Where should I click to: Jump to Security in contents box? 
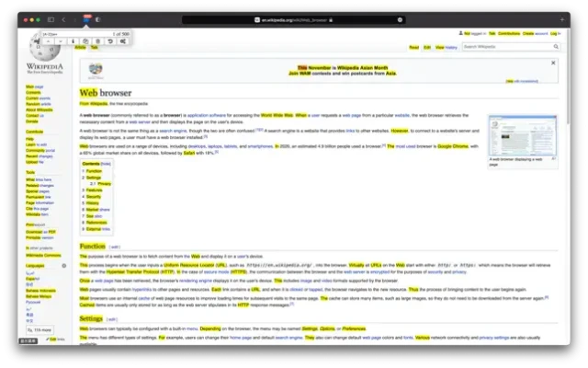pyautogui.click(x=94, y=197)
